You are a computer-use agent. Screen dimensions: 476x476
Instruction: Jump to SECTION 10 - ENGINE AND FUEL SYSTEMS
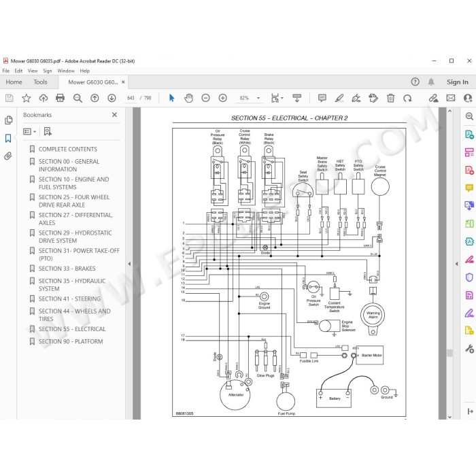(x=73, y=183)
